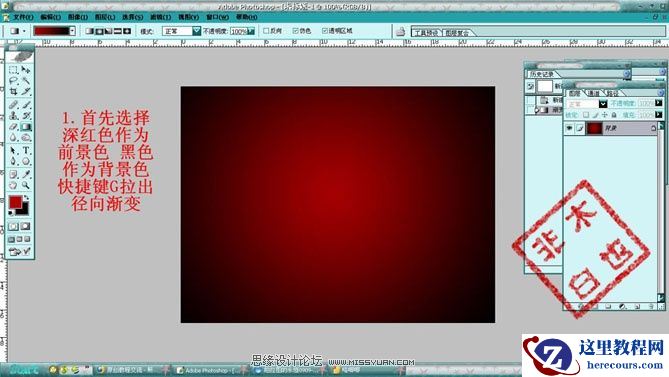Select the Dodge tool
The width and height of the screenshot is (669, 377).
click(x=26, y=138)
